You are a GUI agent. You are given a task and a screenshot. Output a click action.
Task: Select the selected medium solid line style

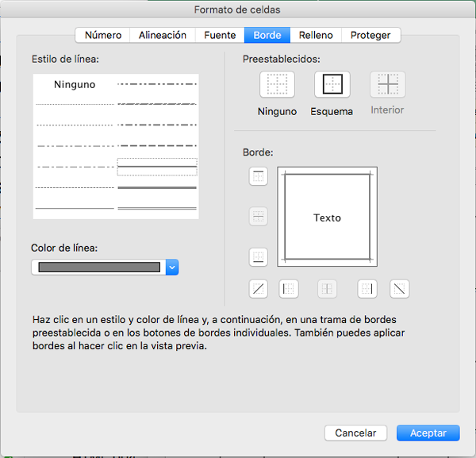157,167
